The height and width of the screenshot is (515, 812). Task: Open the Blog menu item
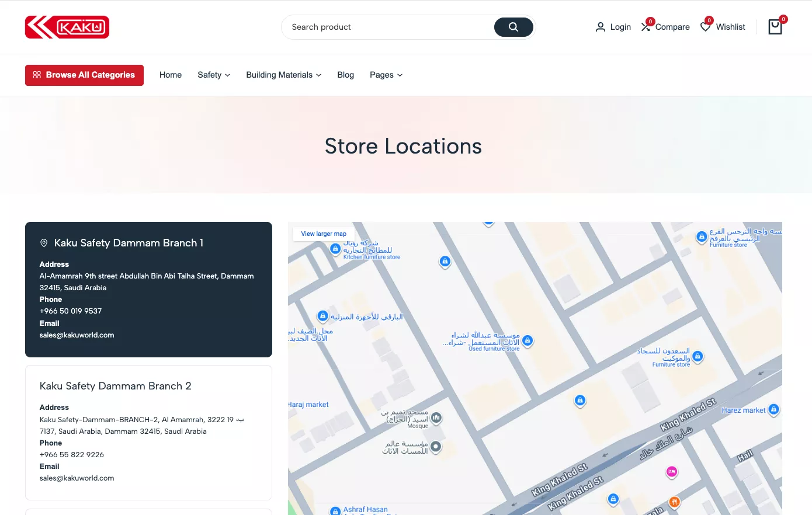click(x=345, y=75)
